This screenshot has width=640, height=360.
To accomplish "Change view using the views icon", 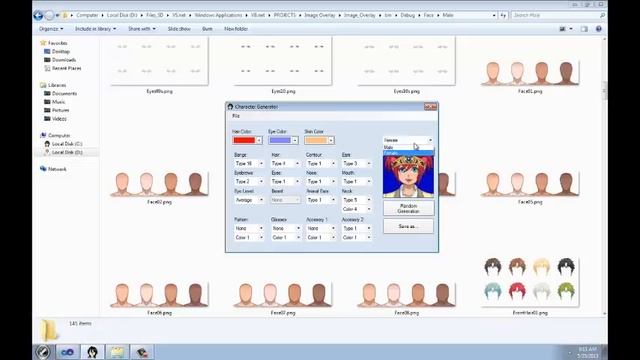I will click(562, 29).
